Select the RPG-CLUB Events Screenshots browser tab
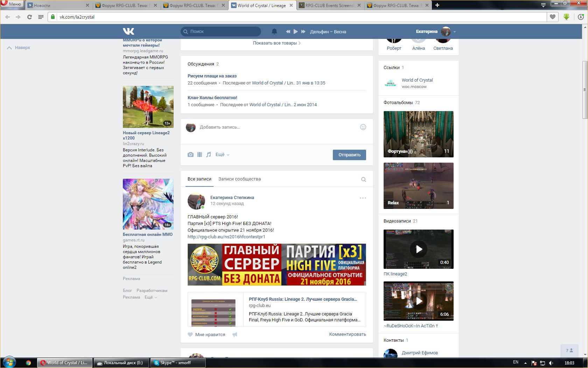 point(329,5)
